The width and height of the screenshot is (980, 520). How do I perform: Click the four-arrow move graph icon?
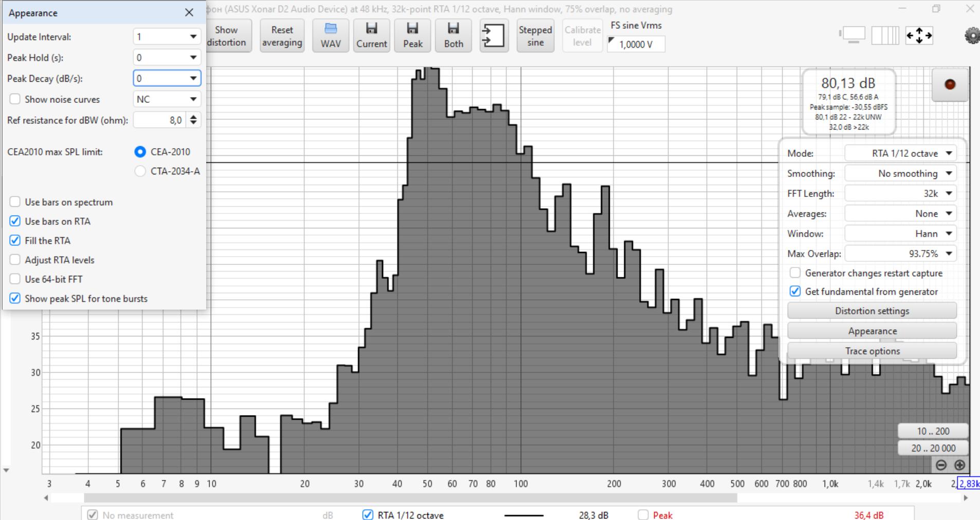(x=919, y=35)
